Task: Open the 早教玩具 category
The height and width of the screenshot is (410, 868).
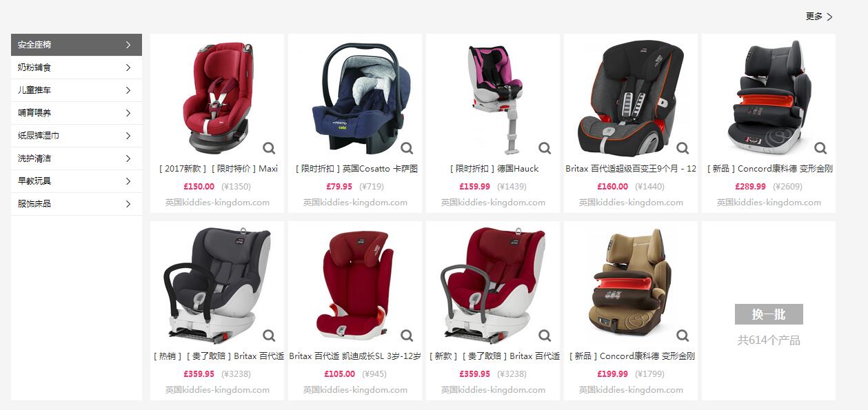Action: [77, 181]
